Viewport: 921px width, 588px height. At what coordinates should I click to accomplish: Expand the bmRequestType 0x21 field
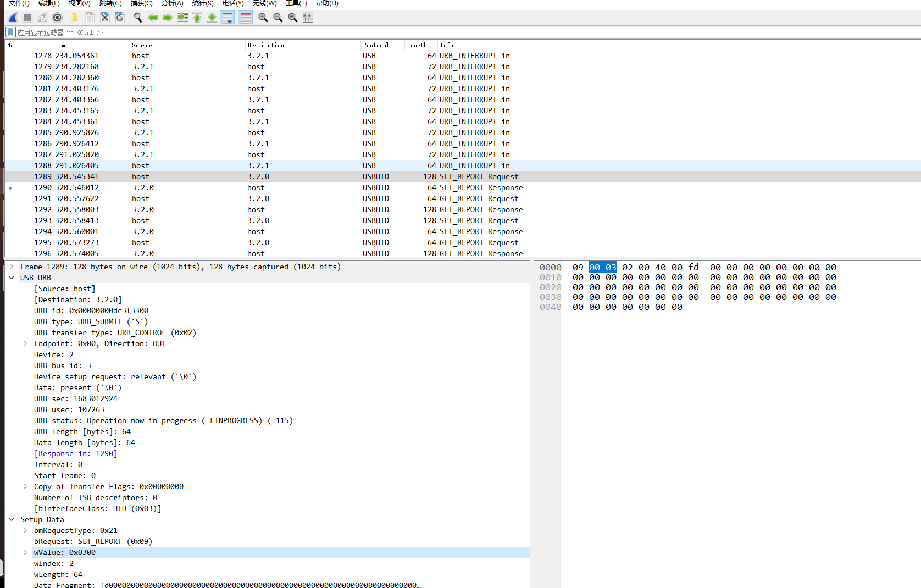tap(25, 530)
